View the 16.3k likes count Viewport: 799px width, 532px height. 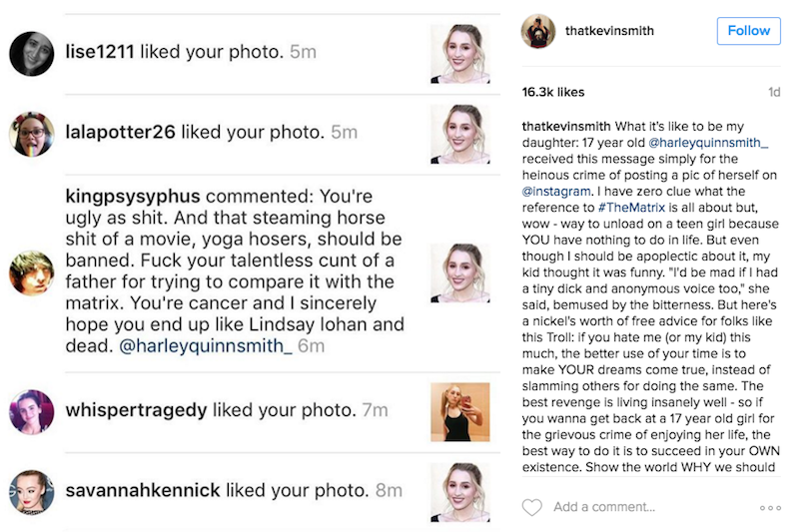coord(551,92)
